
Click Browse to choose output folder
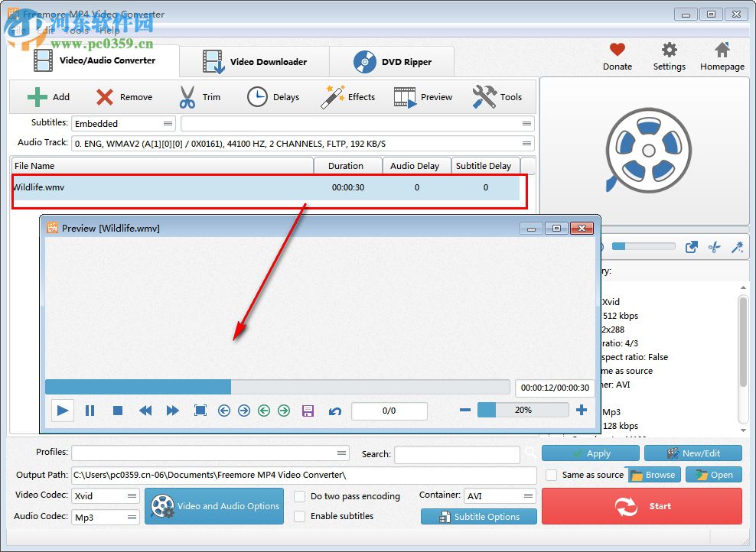click(x=653, y=475)
